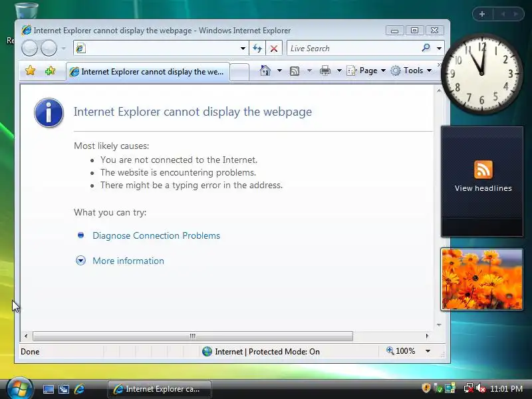This screenshot has height=399, width=532.
Task: Click the 'Done' status text
Action: coord(30,352)
